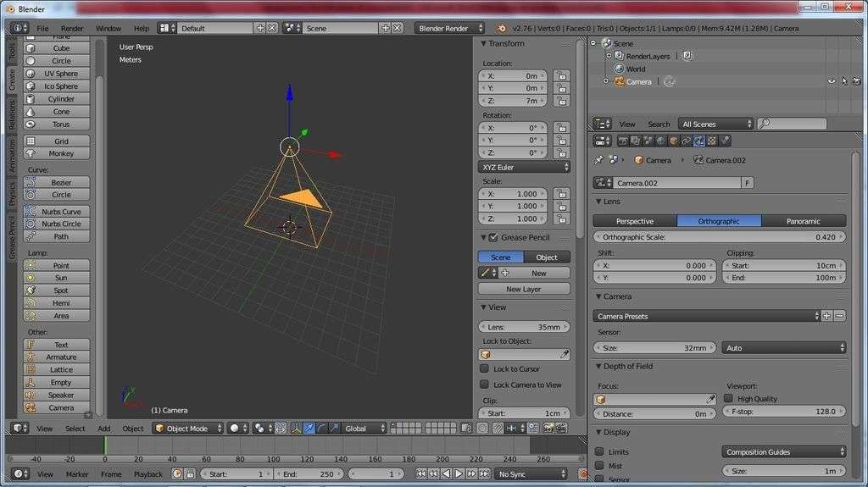
Task: Click the Camera icon in the outliner
Action: [620, 81]
